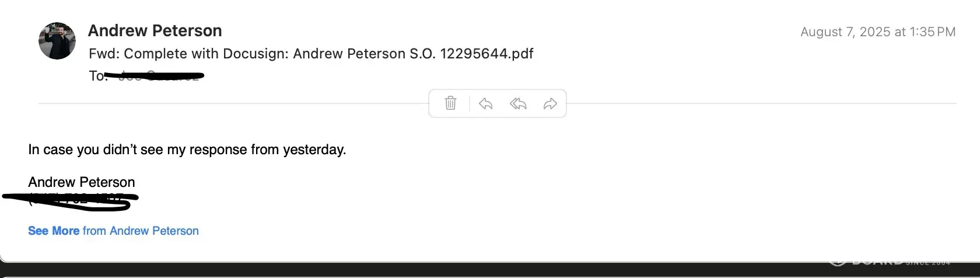Click the header divider line left of toolbar

click(233, 103)
